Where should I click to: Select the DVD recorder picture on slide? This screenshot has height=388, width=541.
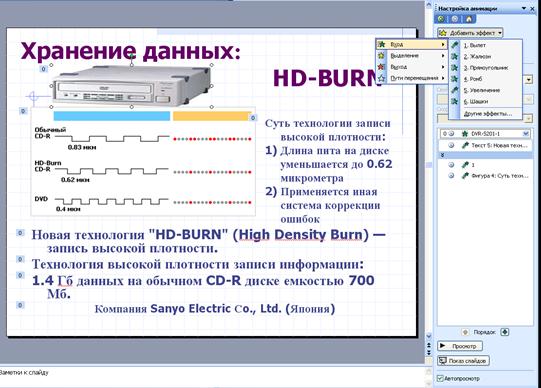(x=132, y=86)
